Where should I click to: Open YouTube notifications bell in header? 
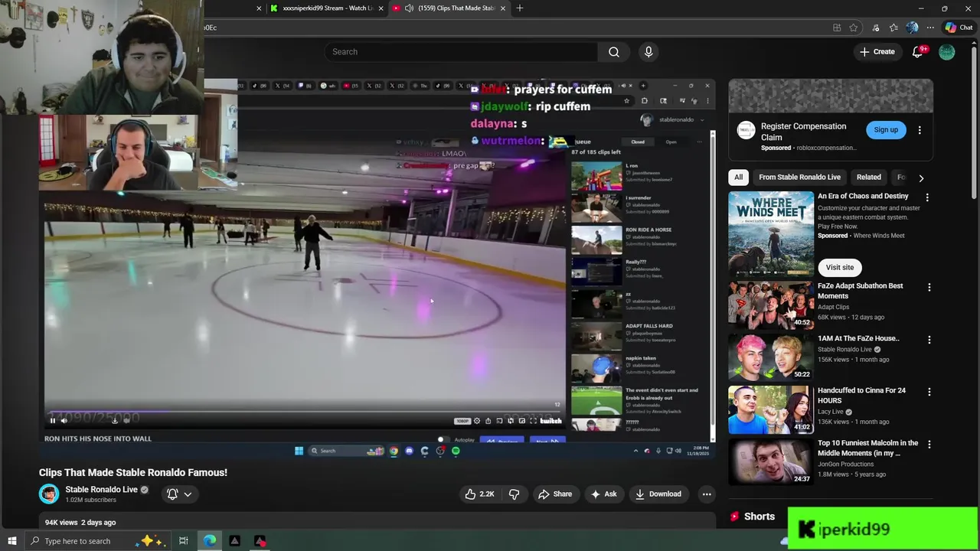pyautogui.click(x=918, y=51)
